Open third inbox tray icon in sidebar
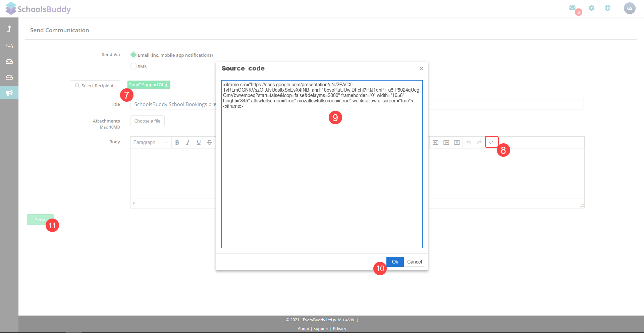 (x=9, y=77)
